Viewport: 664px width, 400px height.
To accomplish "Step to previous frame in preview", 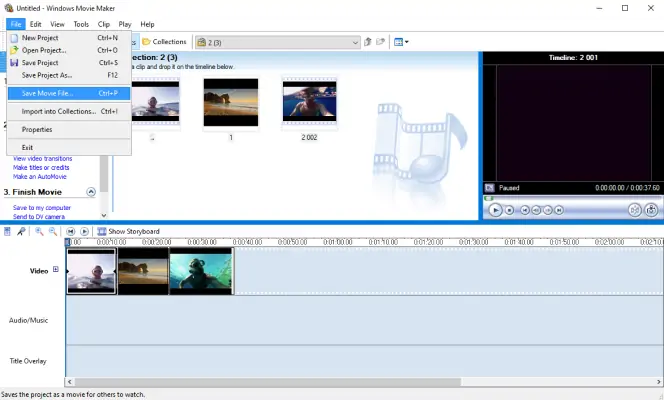I will coord(536,210).
